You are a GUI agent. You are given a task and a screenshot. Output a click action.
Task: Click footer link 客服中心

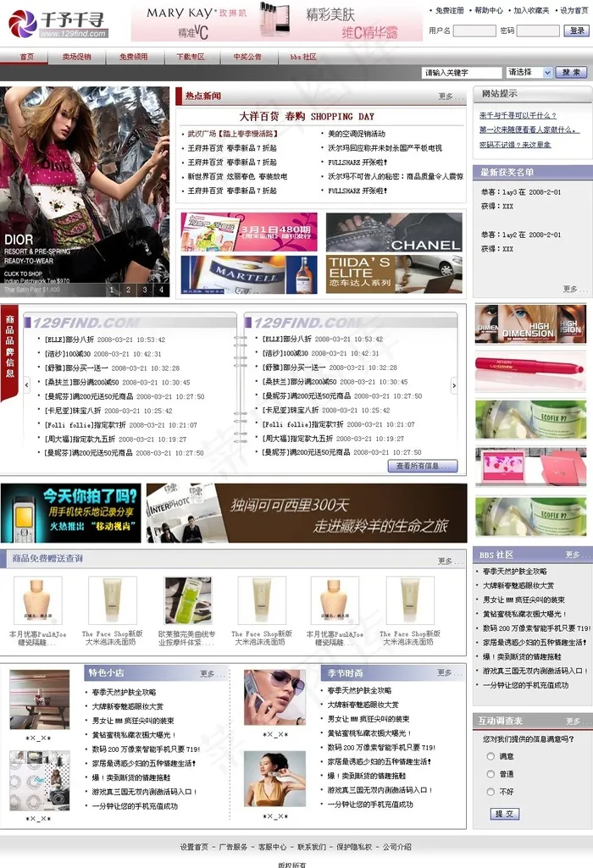(x=273, y=847)
